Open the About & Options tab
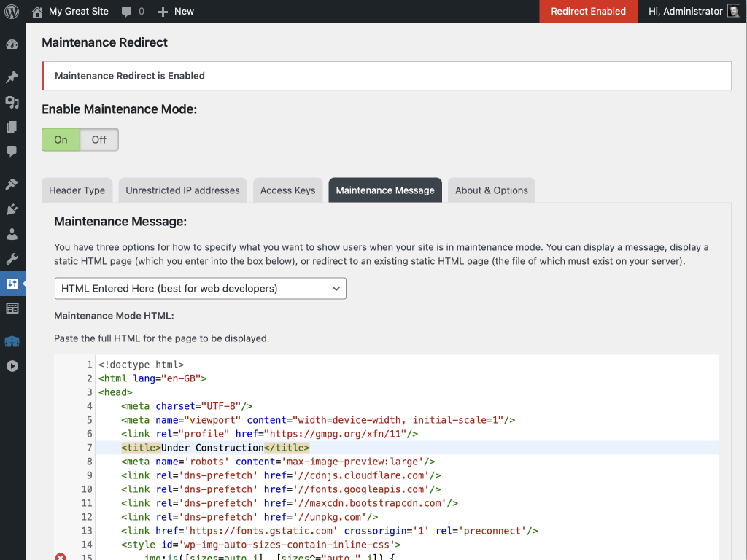The width and height of the screenshot is (747, 560). [x=491, y=190]
